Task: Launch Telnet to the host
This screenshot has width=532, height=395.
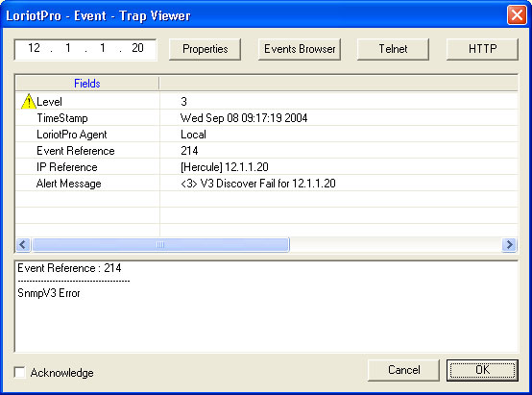Action: 393,49
